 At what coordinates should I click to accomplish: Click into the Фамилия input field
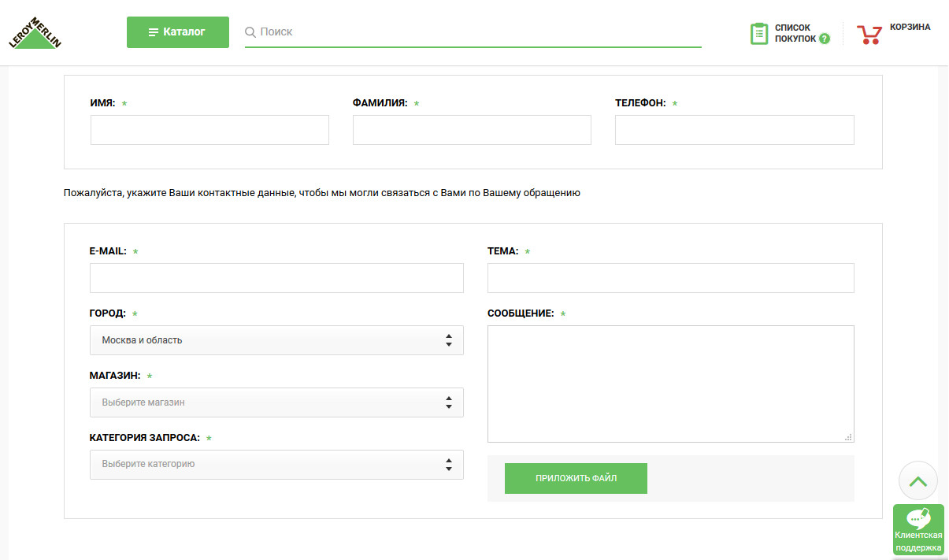(x=472, y=130)
